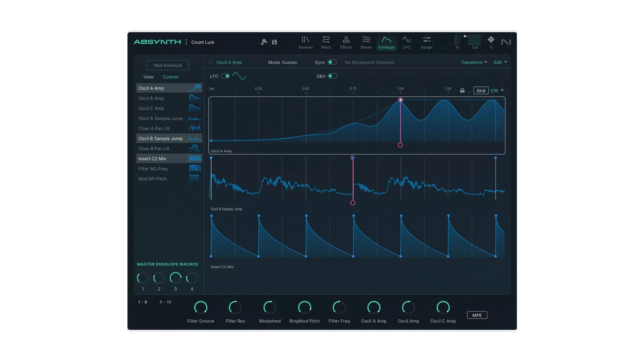Open the Browser view icon
This screenshot has width=644, height=362.
click(306, 42)
